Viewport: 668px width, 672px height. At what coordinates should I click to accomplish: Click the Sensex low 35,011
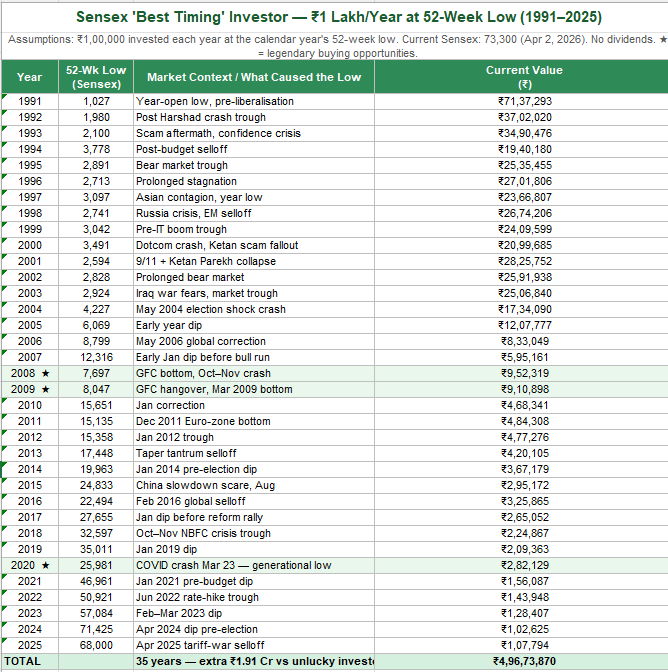(96, 549)
